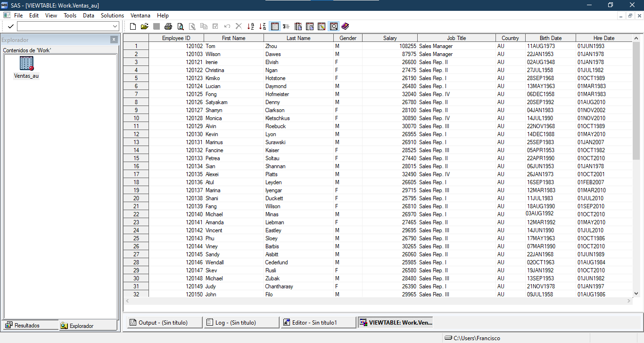Open the Ventana menu
The width and height of the screenshot is (644, 343).
pos(140,16)
